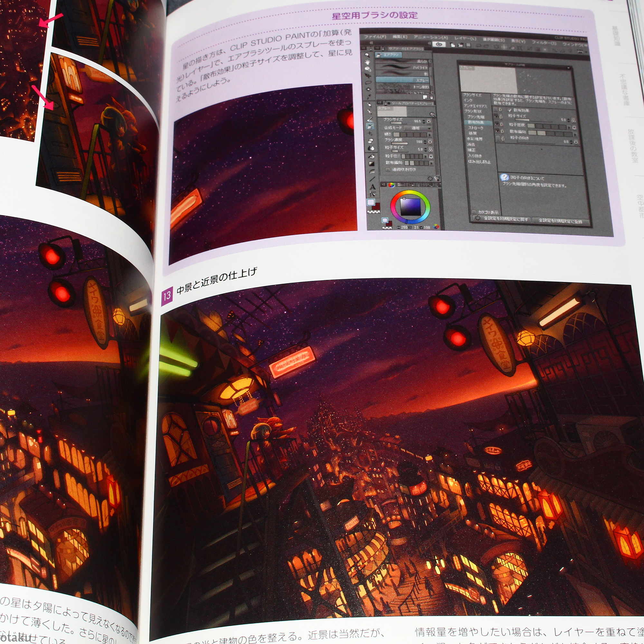Click the Open file toolbar icon
Viewport: 644px width, 644px height.
(460, 45)
